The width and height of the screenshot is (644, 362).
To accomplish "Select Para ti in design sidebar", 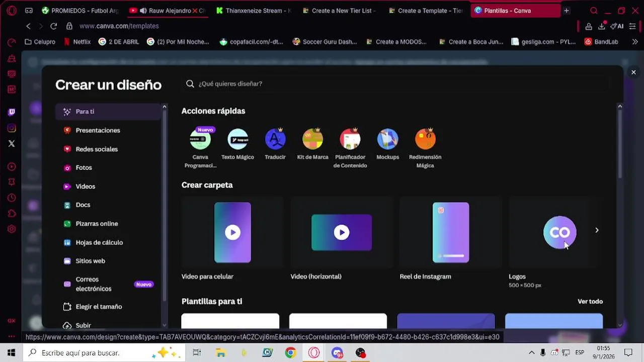I will click(108, 112).
